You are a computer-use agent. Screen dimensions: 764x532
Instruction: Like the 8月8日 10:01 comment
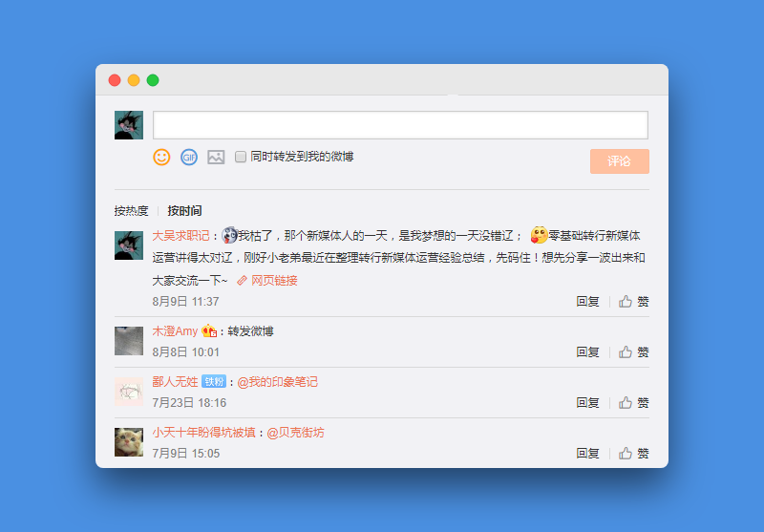[633, 352]
